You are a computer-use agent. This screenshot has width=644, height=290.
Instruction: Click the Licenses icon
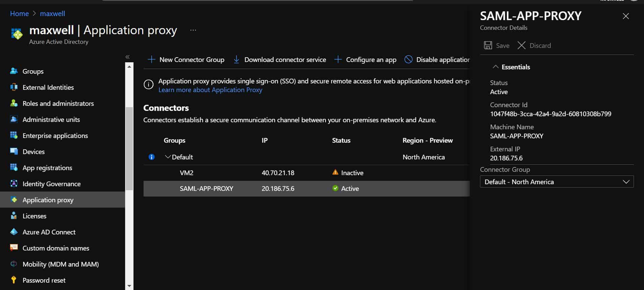point(14,216)
